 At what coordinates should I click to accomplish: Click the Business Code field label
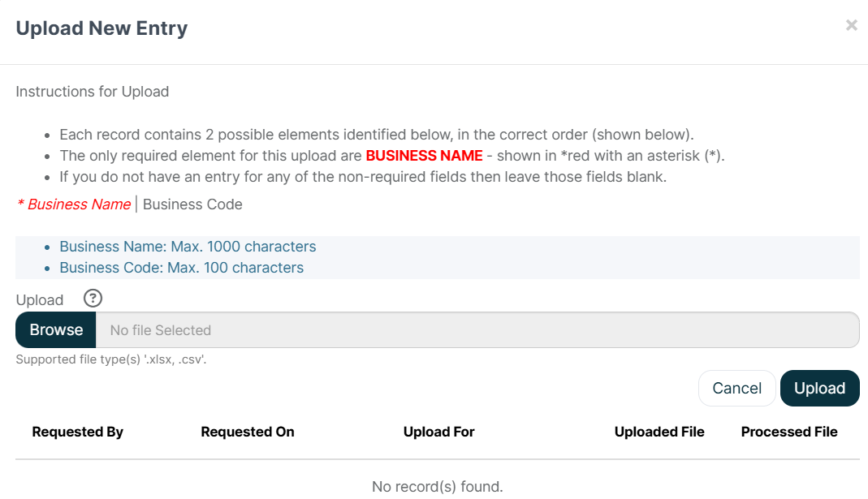coord(192,204)
